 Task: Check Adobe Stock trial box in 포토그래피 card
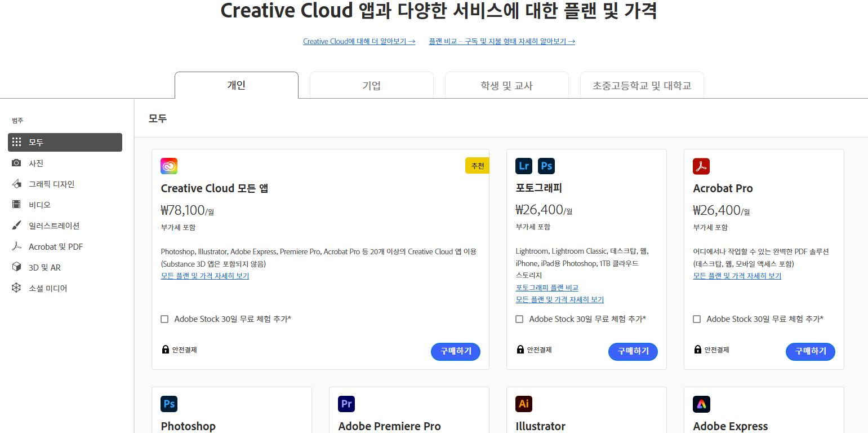pyautogui.click(x=519, y=319)
